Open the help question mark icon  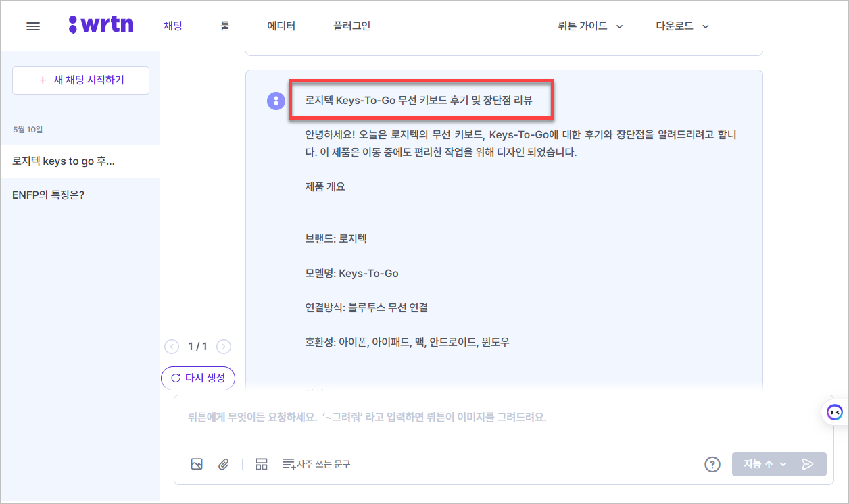(712, 464)
